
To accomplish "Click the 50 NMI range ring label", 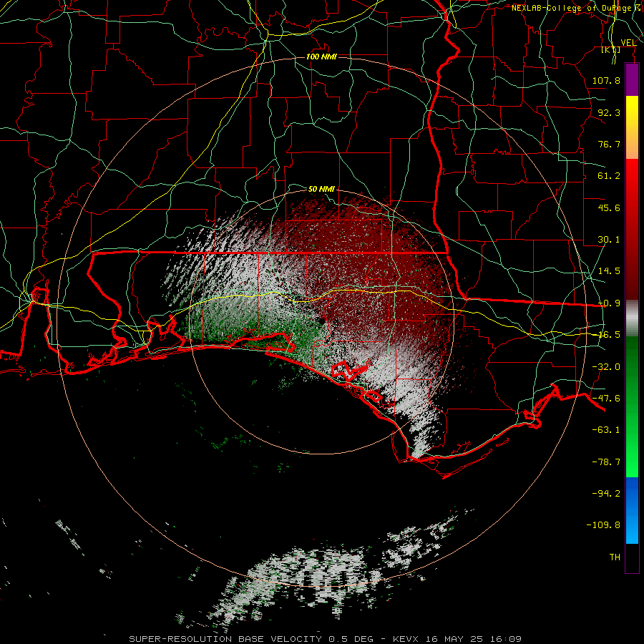I will click(x=321, y=189).
